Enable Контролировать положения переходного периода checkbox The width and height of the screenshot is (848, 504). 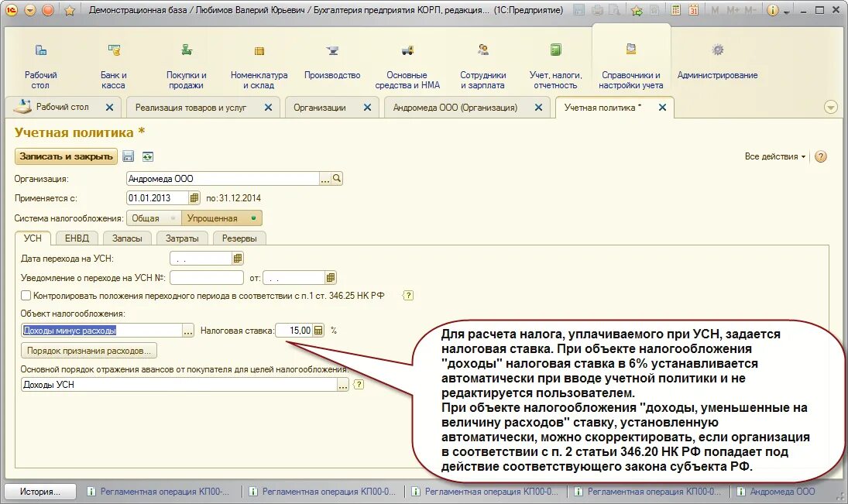click(24, 295)
